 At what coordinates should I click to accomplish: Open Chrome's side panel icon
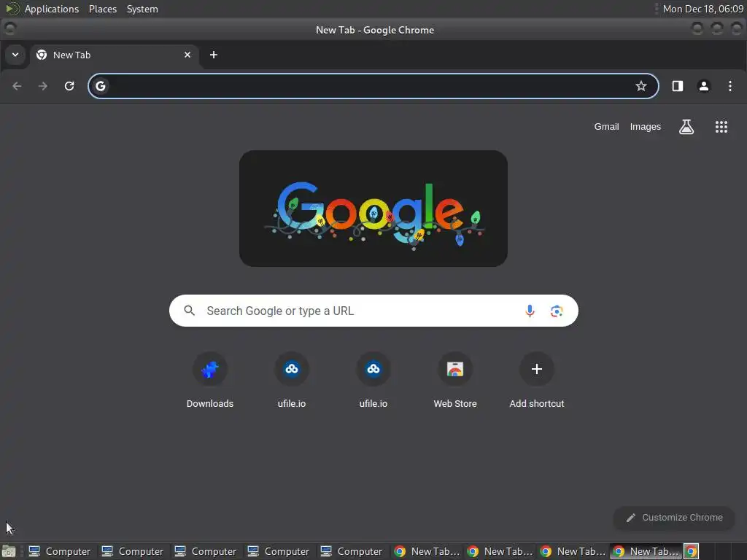pos(678,86)
